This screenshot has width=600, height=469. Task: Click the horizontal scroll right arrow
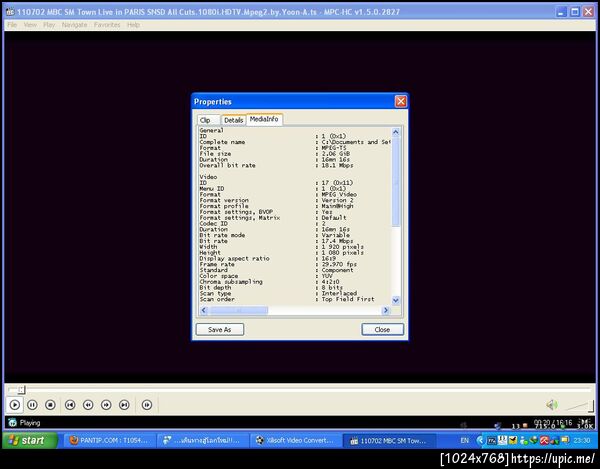coord(386,310)
